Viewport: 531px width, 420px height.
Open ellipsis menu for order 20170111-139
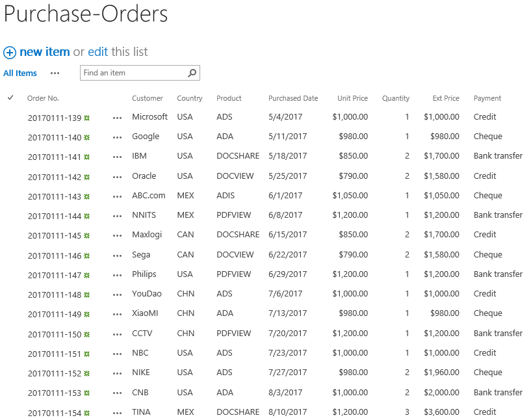pyautogui.click(x=117, y=118)
